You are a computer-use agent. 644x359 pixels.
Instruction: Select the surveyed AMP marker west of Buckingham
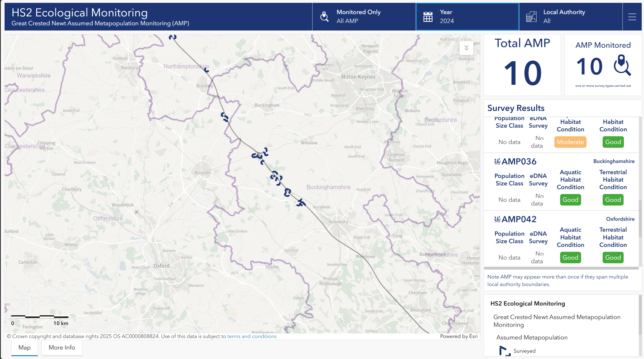225,117
